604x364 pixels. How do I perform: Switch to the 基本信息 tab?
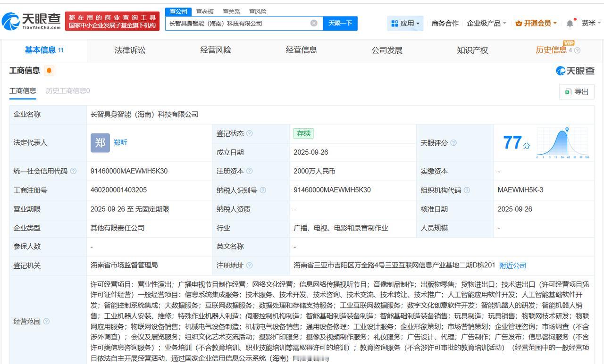pos(44,50)
